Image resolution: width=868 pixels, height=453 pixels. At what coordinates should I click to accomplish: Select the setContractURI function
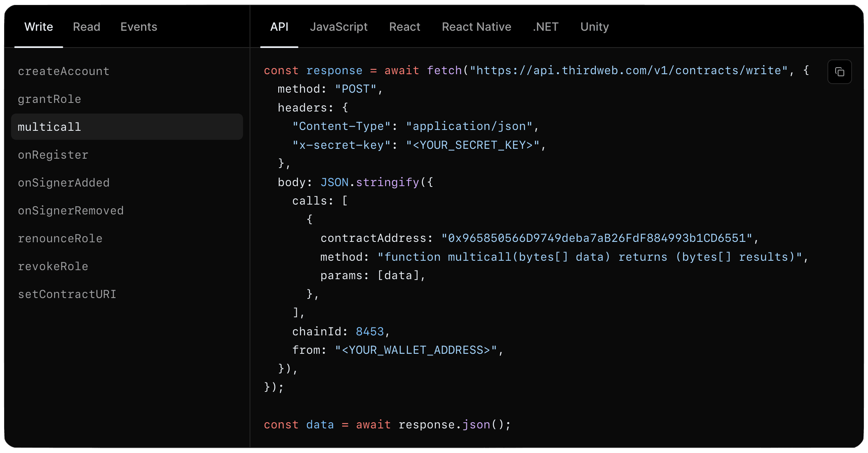(67, 294)
